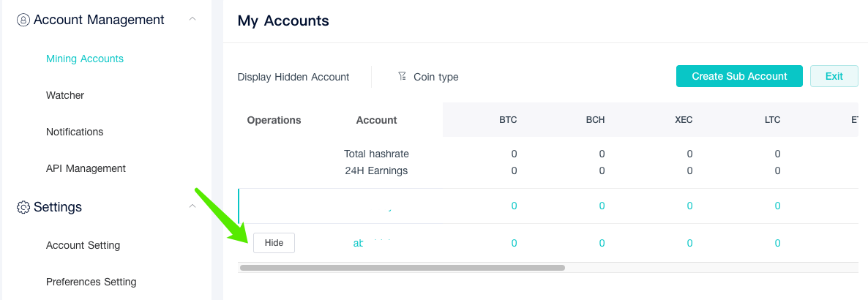This screenshot has width=868, height=300.
Task: Open the Coin type filter
Action: point(428,77)
